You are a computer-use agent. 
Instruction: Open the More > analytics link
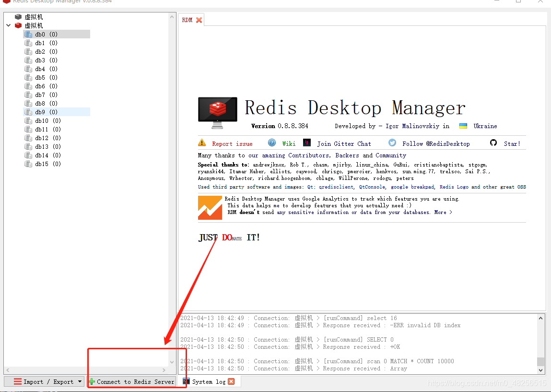[x=443, y=213]
